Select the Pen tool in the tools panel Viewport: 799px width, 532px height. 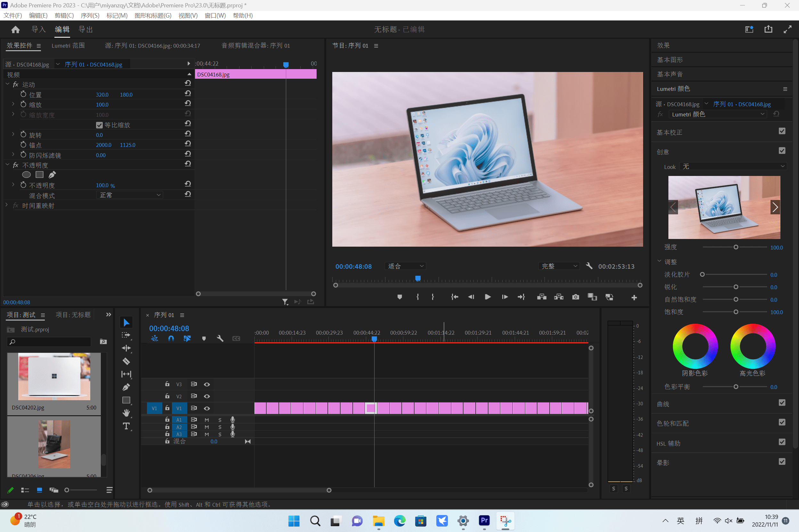(126, 387)
